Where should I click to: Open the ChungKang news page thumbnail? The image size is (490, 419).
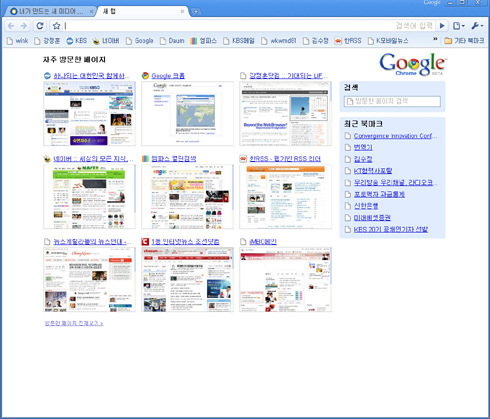pyautogui.click(x=89, y=280)
